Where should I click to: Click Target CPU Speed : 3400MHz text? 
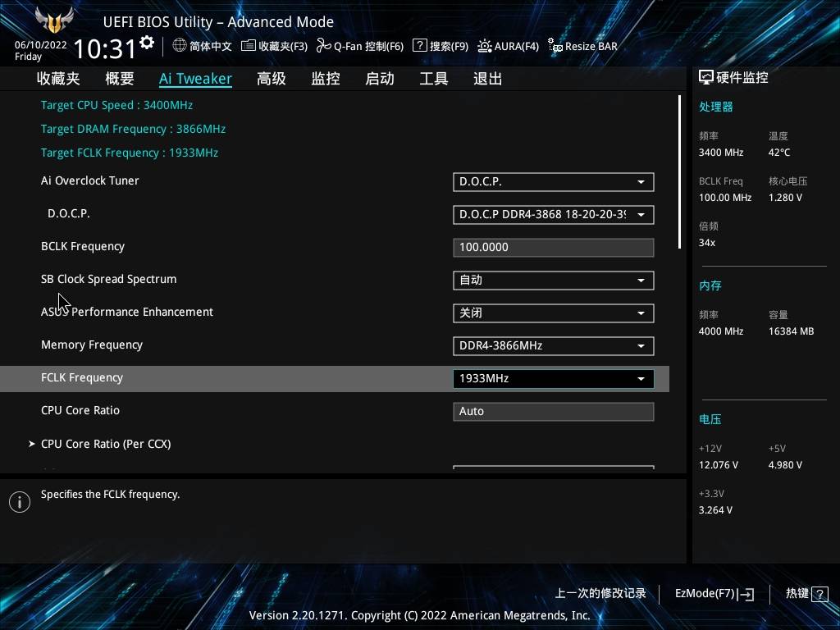point(116,105)
